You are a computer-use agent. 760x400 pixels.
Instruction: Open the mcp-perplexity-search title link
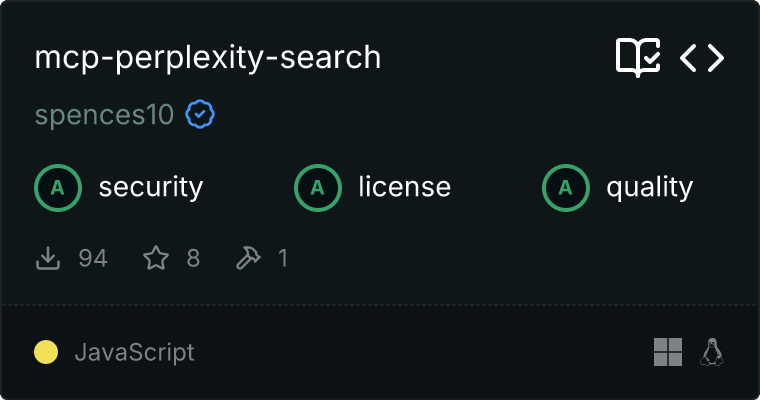coord(208,58)
